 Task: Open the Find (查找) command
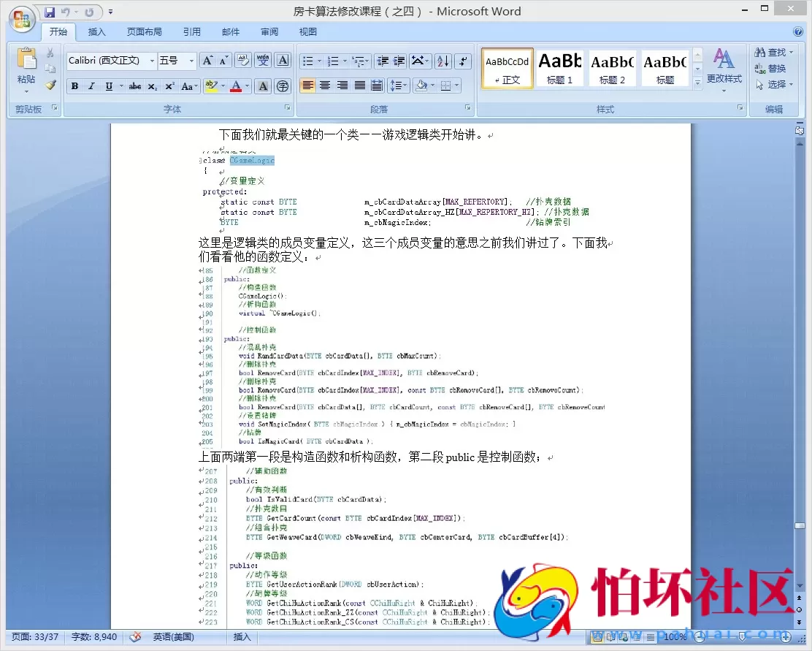(774, 52)
